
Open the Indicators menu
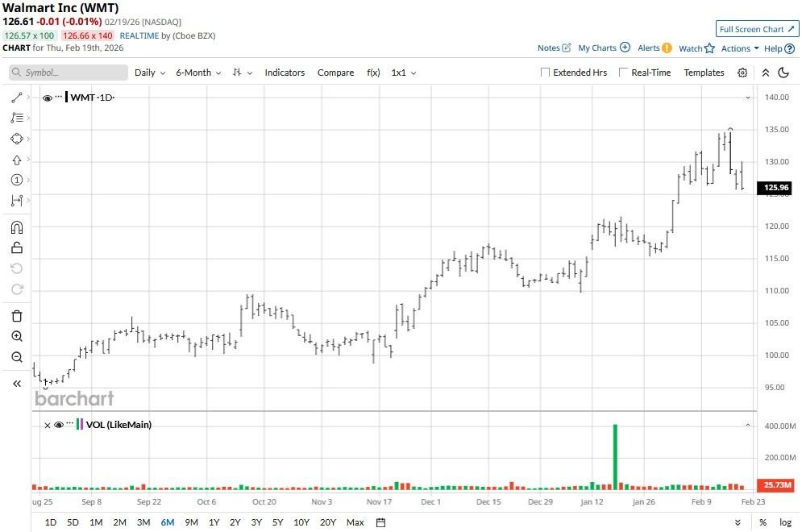285,73
